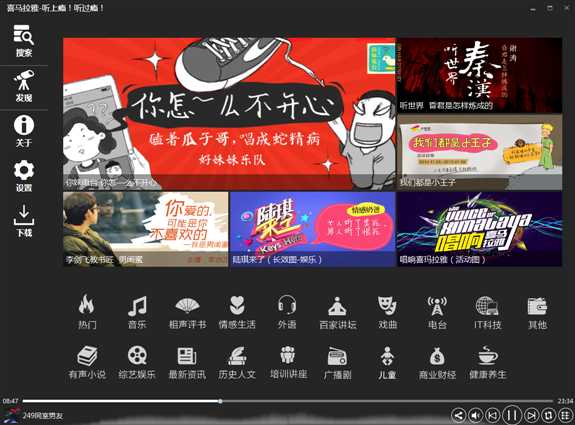Click the caption 陆琪来了（长效图-娱乐）
The image size is (575, 425).
[x=277, y=260]
